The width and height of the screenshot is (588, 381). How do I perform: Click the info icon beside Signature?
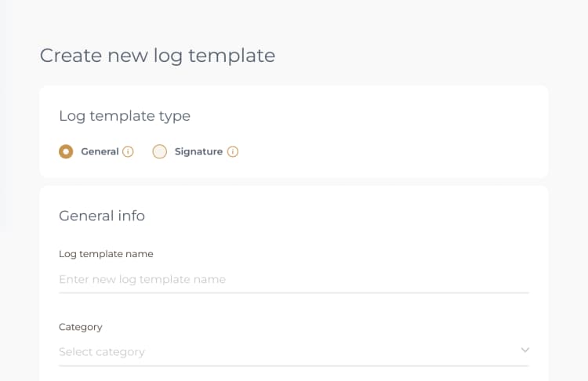coord(233,152)
